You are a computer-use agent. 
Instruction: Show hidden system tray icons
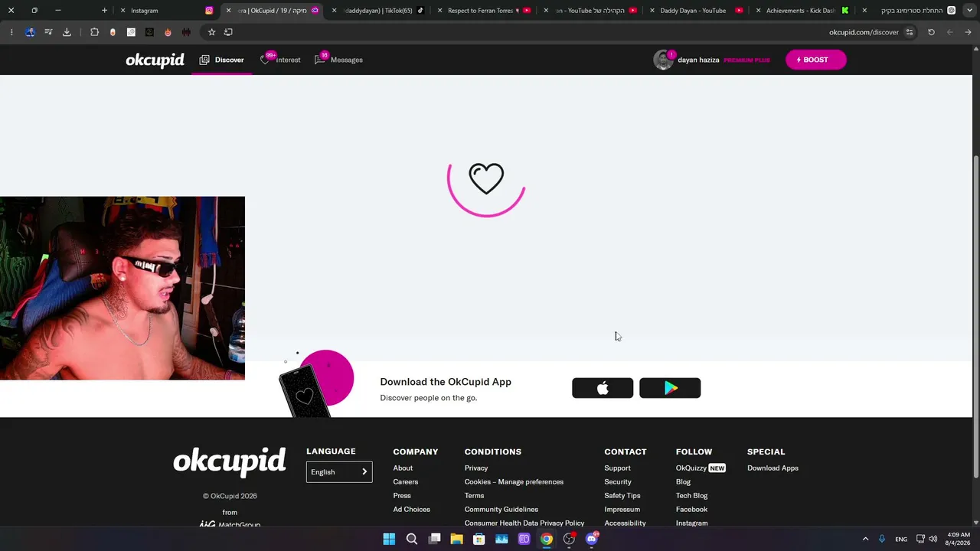pos(866,540)
